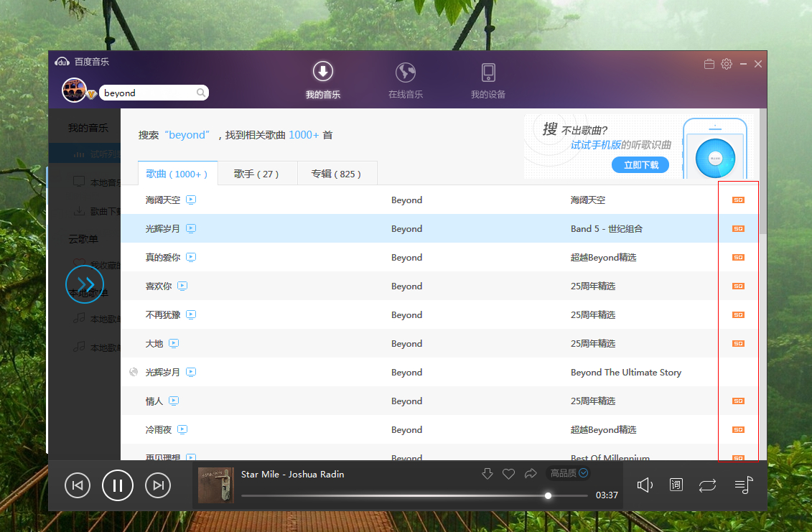Image resolution: width=812 pixels, height=532 pixels.
Task: Play MV for 光辉岁月 Band 5 row
Action: point(191,228)
